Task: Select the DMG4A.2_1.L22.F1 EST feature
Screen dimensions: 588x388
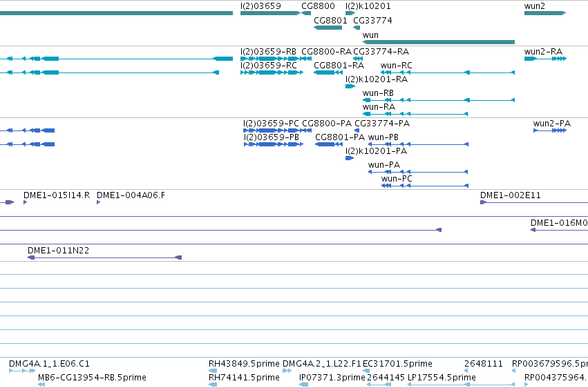Action: tap(287, 371)
